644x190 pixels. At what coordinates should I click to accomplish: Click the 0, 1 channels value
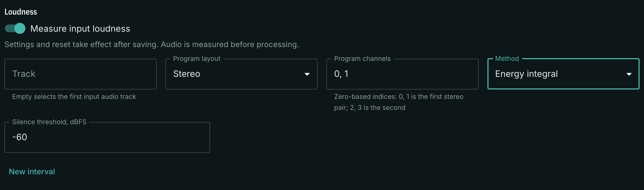click(x=341, y=74)
